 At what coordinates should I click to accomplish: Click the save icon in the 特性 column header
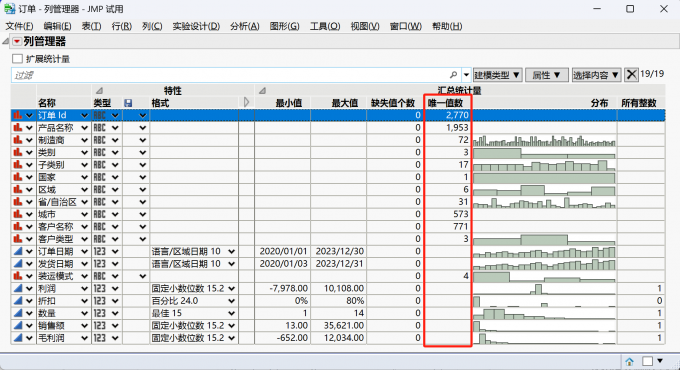tap(128, 103)
